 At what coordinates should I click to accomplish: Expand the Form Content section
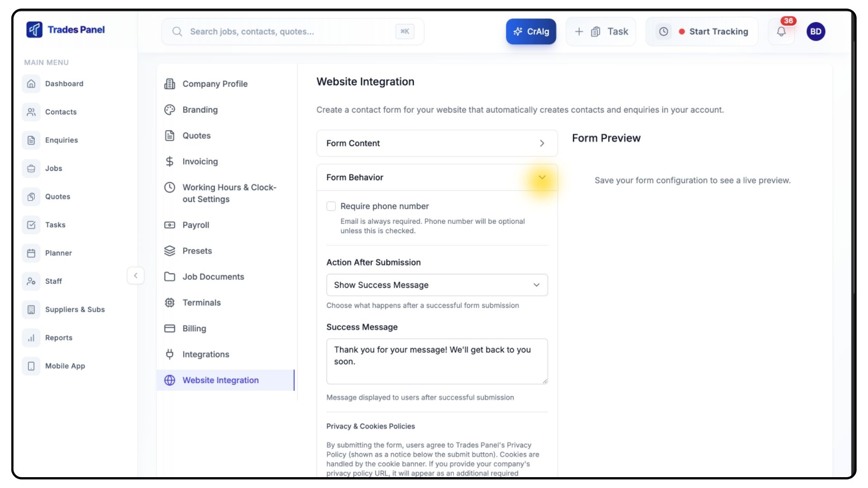tap(437, 143)
